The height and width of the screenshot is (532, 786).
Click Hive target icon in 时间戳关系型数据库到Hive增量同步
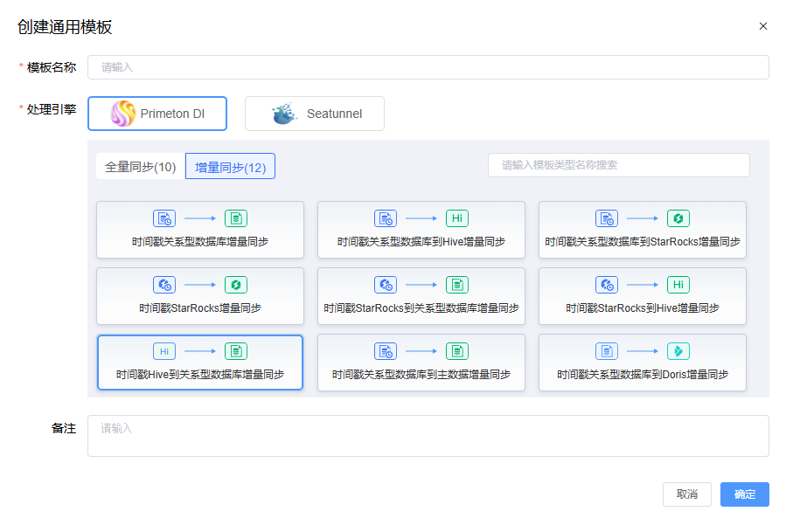pos(457,218)
